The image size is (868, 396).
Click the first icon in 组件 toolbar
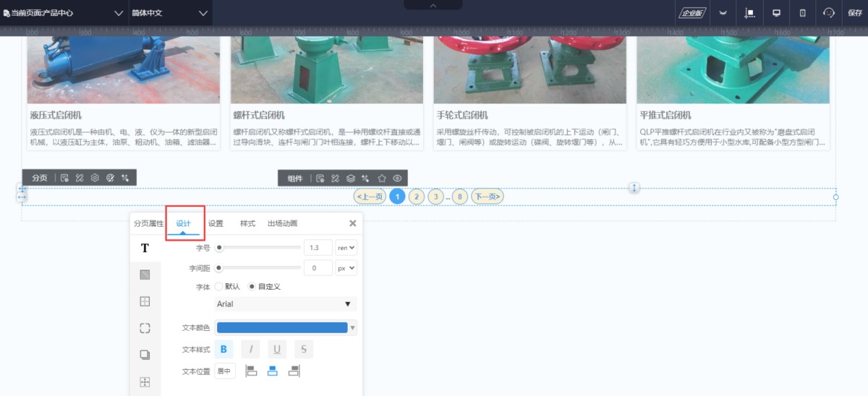[320, 178]
